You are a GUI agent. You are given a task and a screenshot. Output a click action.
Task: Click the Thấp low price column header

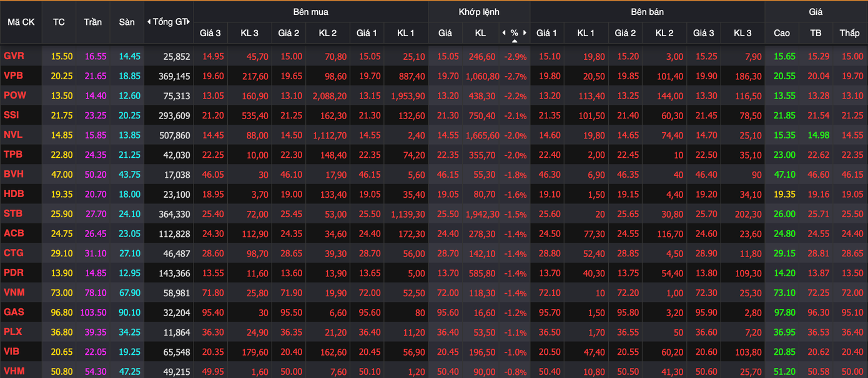tap(849, 33)
